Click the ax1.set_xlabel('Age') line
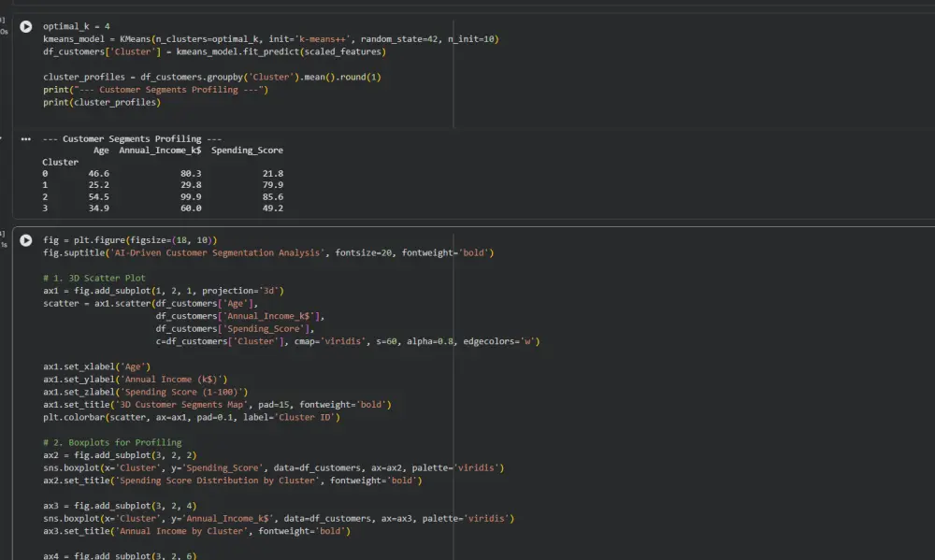Image resolution: width=935 pixels, height=560 pixels. pos(96,366)
